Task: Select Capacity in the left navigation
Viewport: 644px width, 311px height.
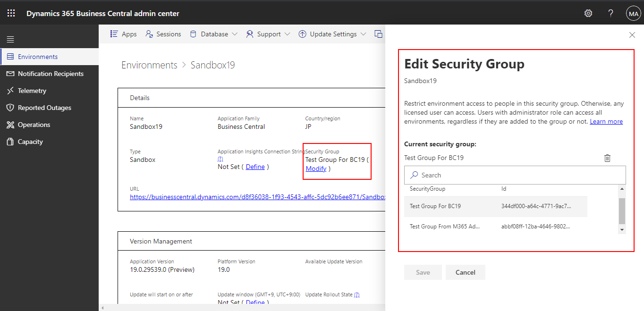Action: 30,142
